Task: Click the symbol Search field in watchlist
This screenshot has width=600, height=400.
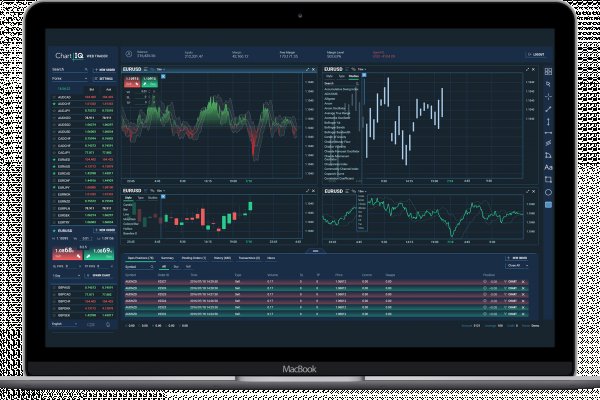Action: click(x=66, y=69)
